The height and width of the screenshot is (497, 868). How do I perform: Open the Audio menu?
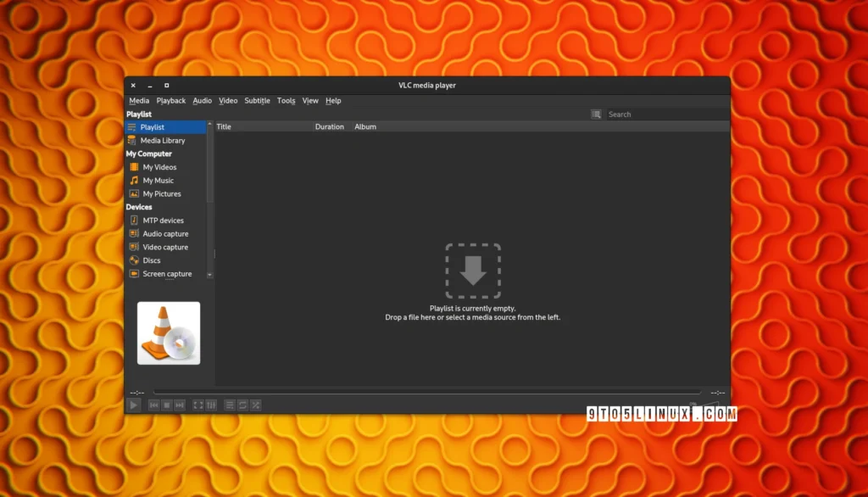tap(202, 101)
